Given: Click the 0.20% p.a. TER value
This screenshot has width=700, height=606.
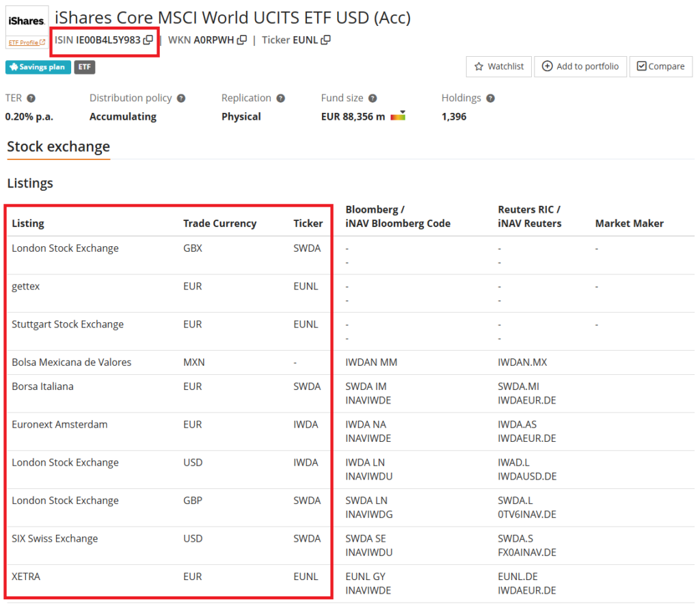Looking at the screenshot, I should coord(29,116).
